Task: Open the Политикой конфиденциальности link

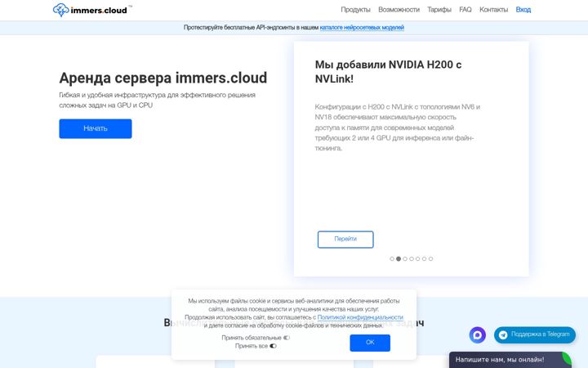Action: pyautogui.click(x=360, y=317)
